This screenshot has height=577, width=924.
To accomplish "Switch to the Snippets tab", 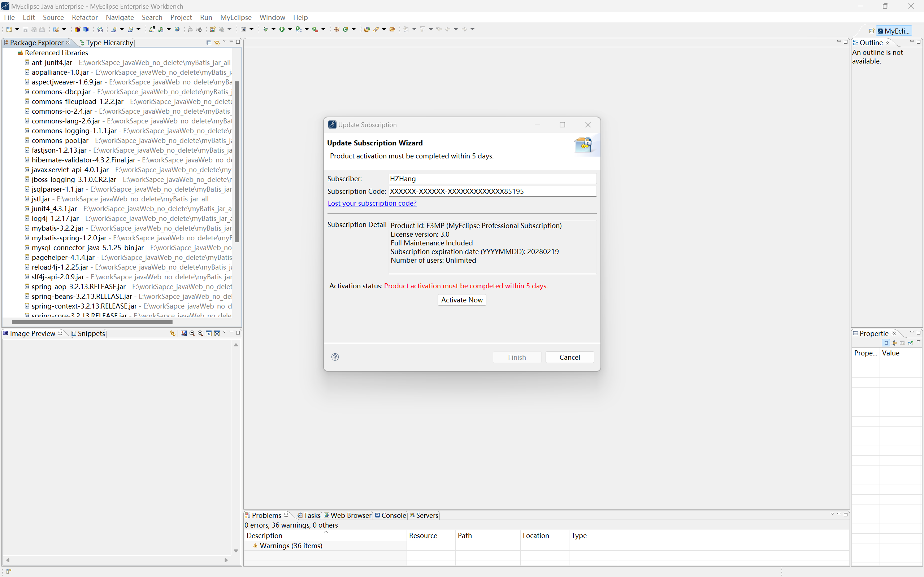I will 88,333.
